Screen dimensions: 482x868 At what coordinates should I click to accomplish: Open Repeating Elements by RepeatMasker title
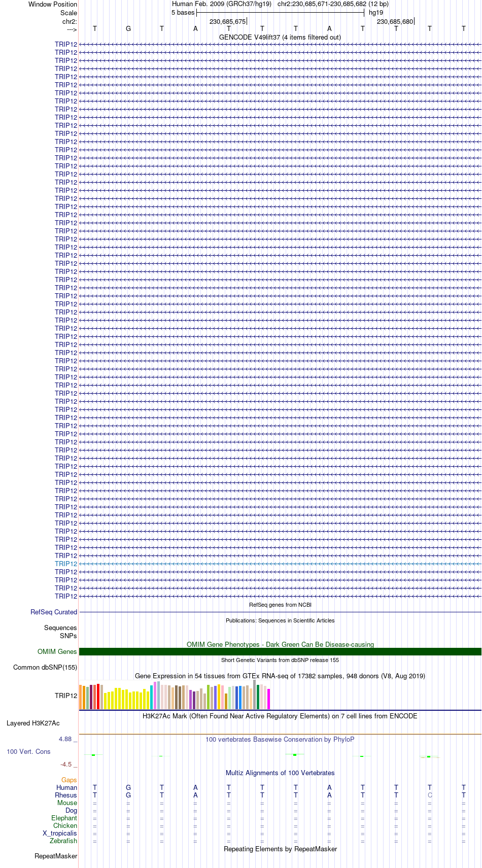(280, 849)
